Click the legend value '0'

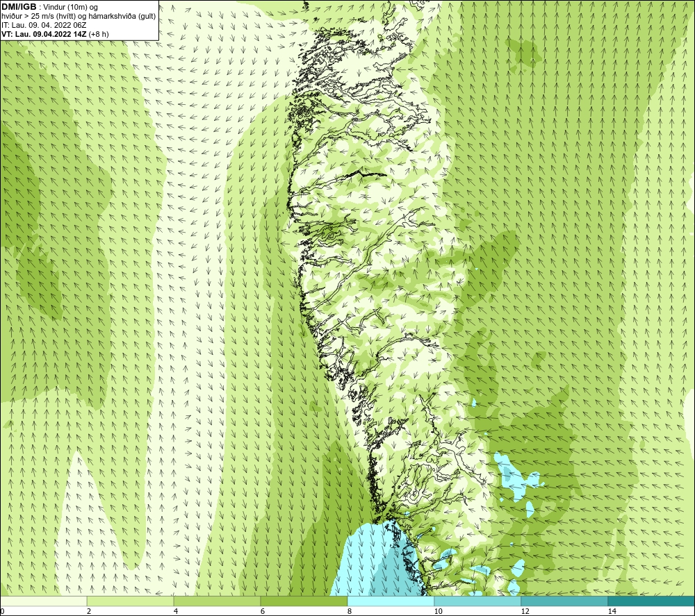tap(2, 611)
